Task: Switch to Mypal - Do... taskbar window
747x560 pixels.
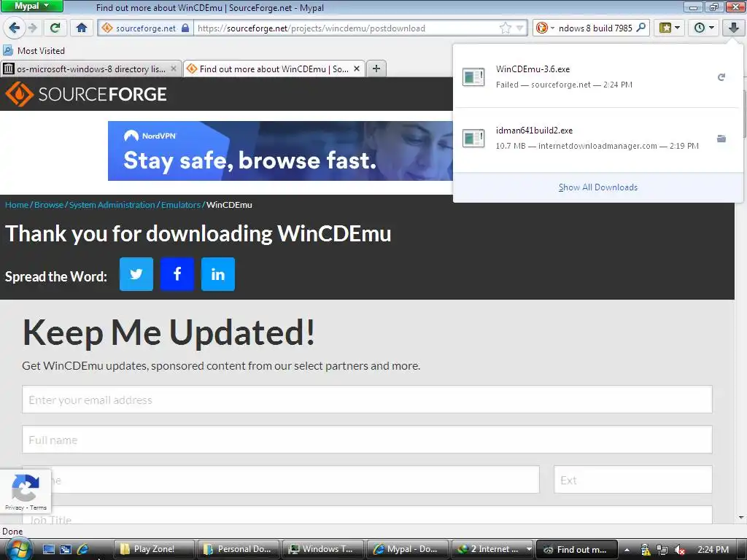Action: (x=408, y=549)
